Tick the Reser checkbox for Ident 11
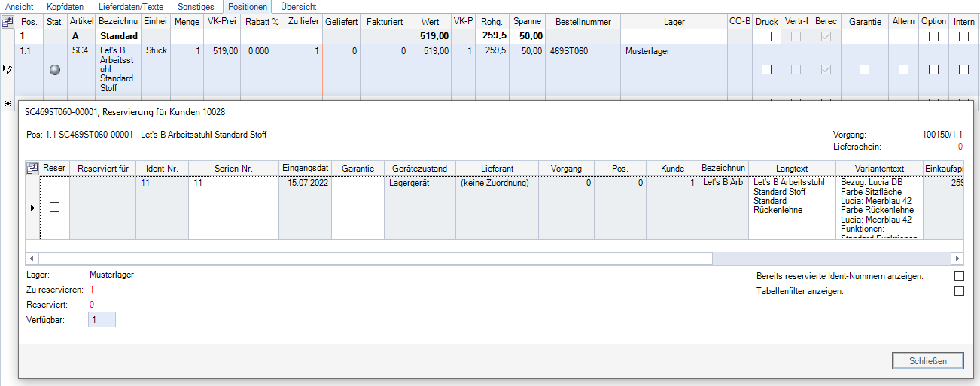980x386 pixels. [54, 207]
